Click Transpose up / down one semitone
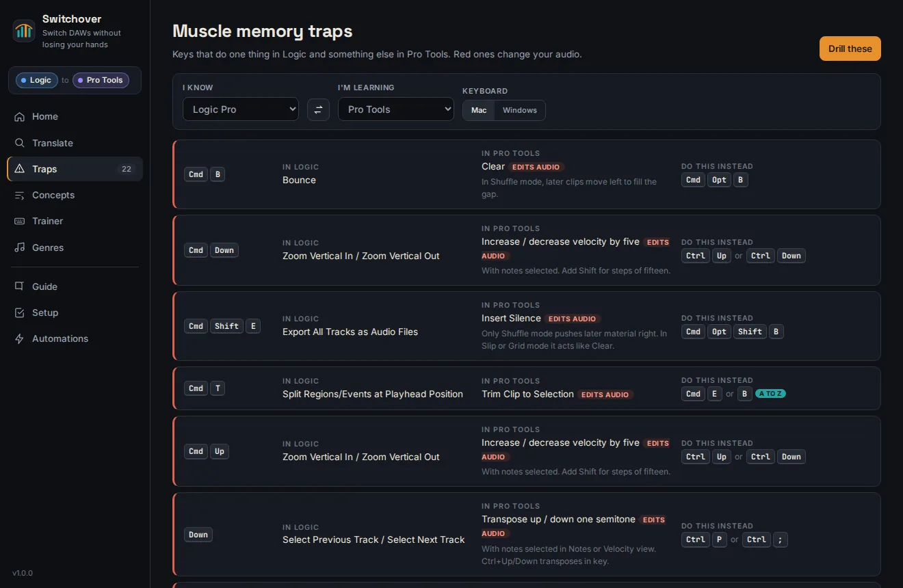Screen dimensions: 903x588 pyautogui.click(x=558, y=519)
